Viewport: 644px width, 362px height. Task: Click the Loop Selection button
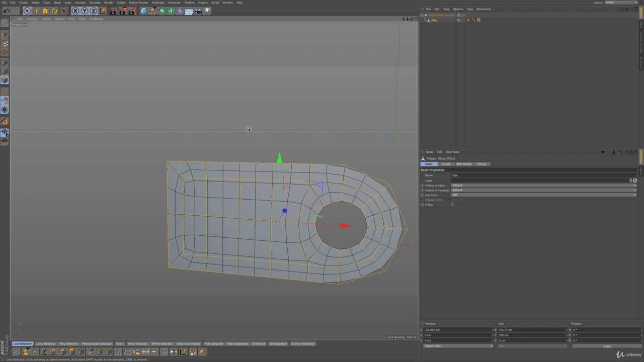coord(46,344)
